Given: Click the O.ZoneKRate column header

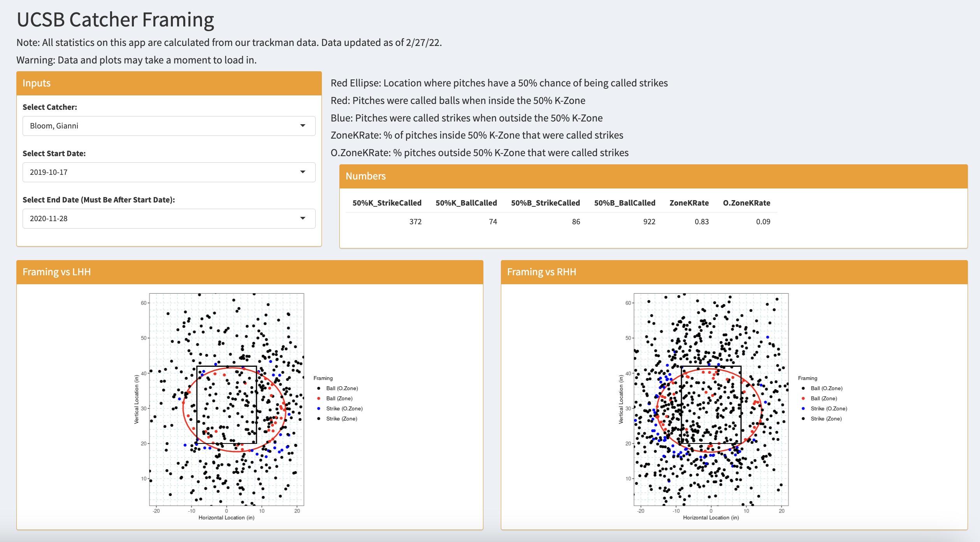Looking at the screenshot, I should (x=746, y=203).
